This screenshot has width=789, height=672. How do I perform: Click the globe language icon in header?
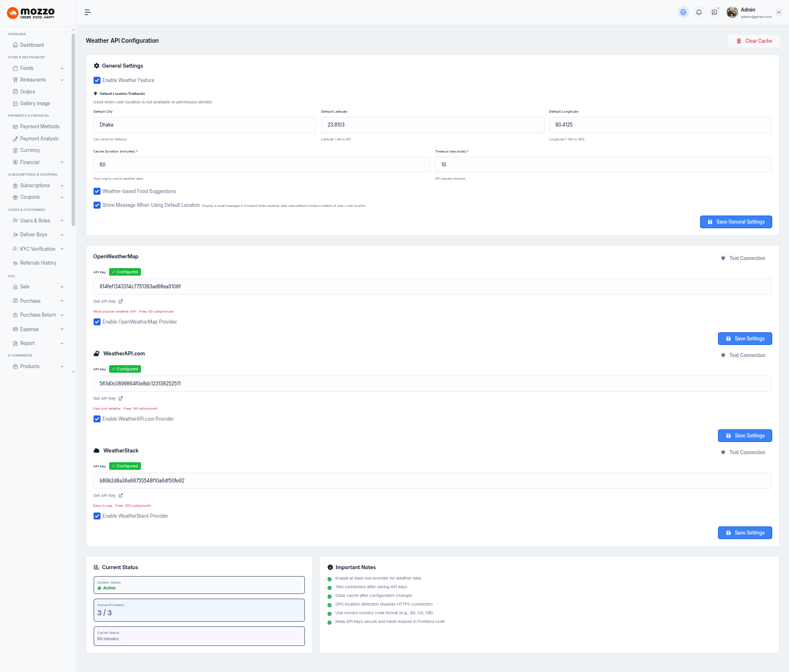click(x=683, y=12)
